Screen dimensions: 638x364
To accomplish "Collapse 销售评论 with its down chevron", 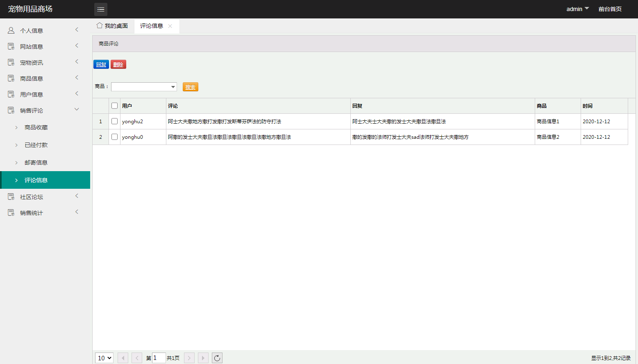I will (x=77, y=109).
